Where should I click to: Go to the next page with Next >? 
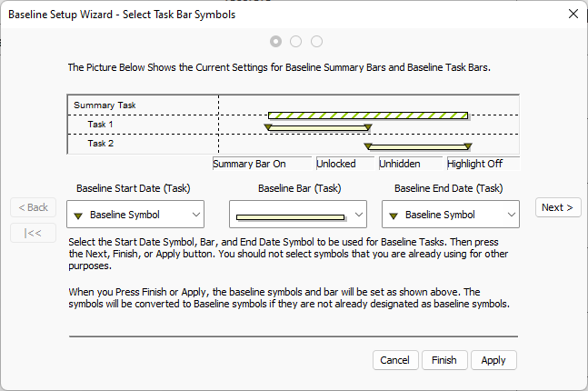tap(557, 207)
